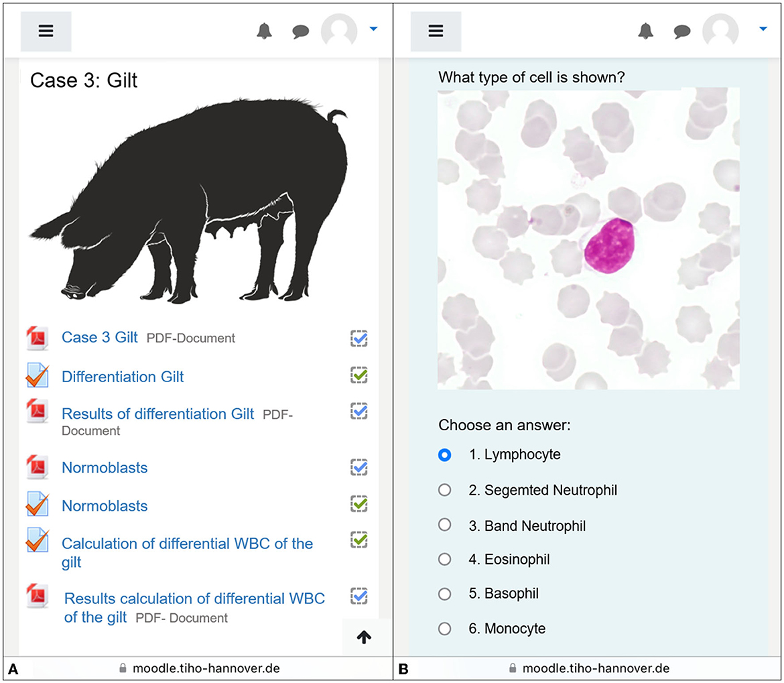Screen dimensions: 784x683
Task: Toggle completion checkbox for Case 3 Gilt
Action: point(359,338)
